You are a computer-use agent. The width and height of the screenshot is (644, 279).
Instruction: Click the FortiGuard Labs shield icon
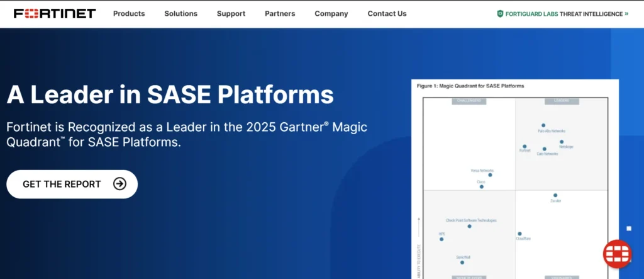[500, 14]
